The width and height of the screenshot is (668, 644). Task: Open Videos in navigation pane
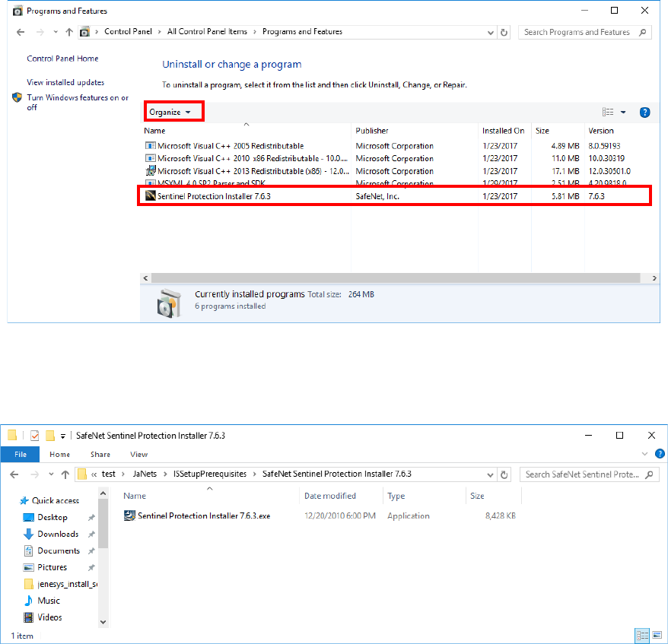coord(49,617)
